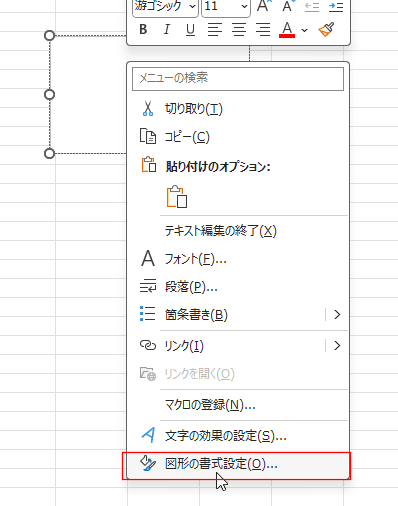Apply the red font color button

click(287, 30)
